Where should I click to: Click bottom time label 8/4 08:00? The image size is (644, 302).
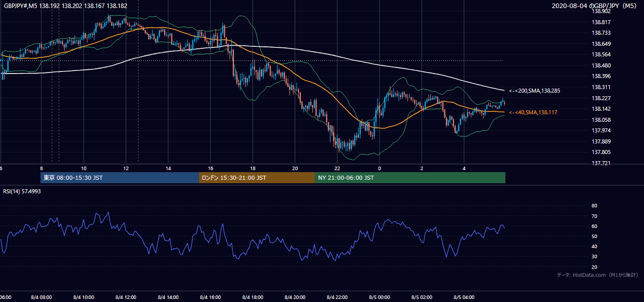click(x=41, y=297)
